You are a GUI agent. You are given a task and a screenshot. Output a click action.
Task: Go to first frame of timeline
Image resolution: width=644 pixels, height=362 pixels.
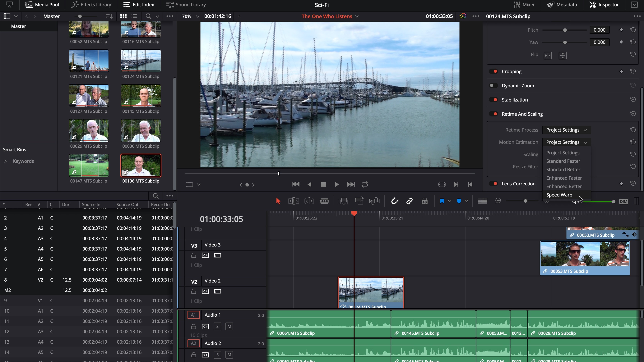(x=295, y=184)
